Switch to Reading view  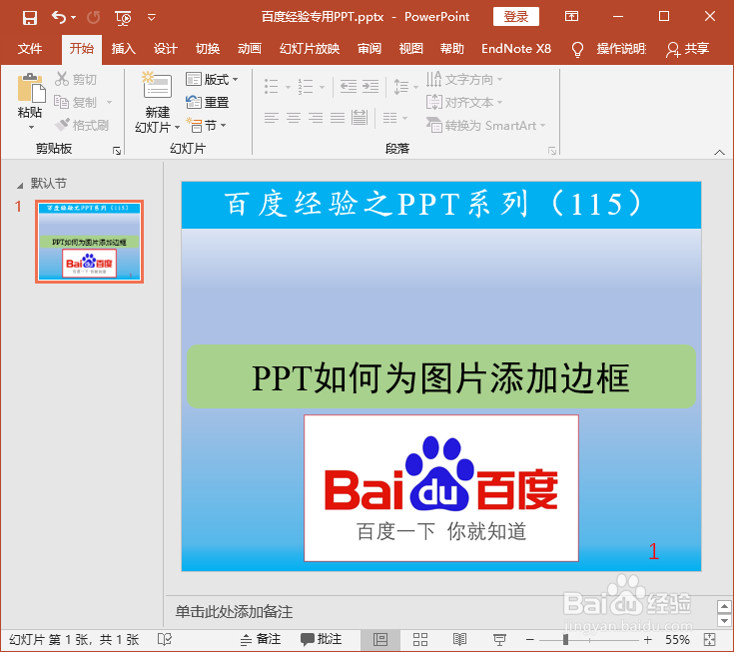point(460,639)
